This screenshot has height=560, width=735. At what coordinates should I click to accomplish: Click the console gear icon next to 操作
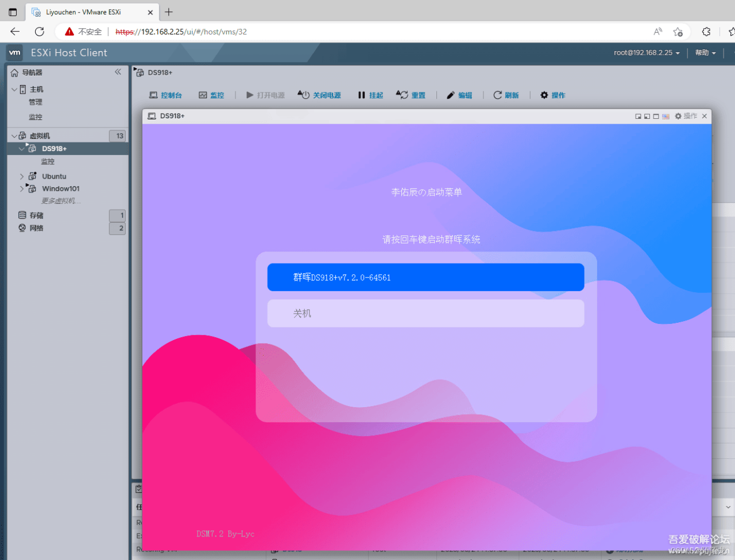click(678, 116)
